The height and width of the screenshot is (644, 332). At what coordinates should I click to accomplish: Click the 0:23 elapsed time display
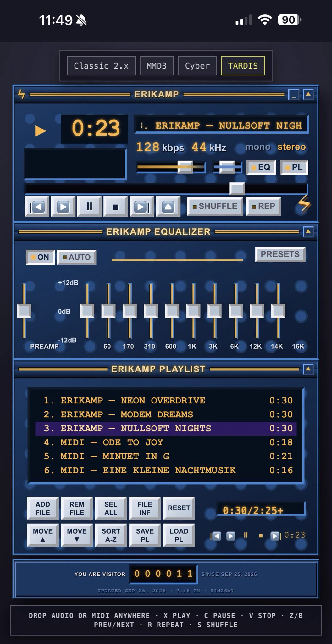pyautogui.click(x=95, y=129)
